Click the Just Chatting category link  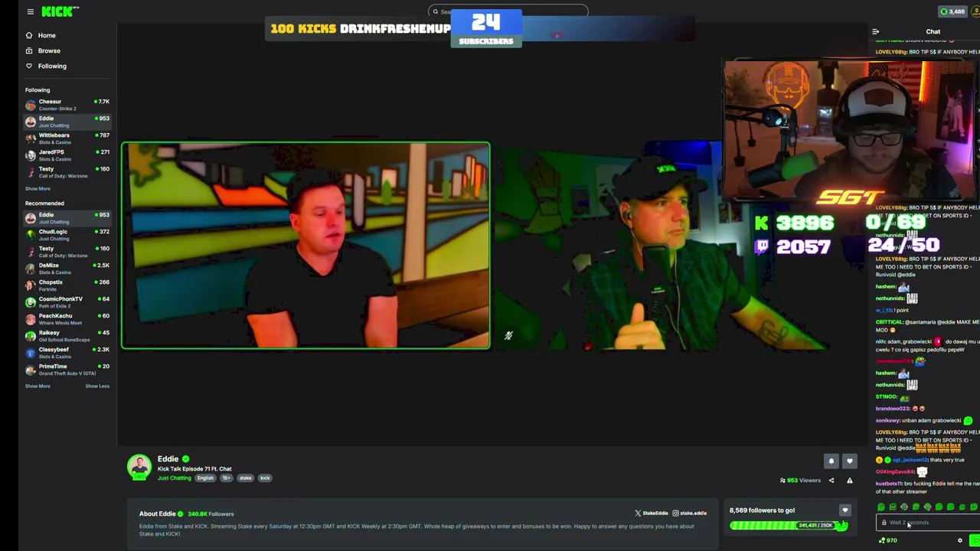click(x=175, y=478)
